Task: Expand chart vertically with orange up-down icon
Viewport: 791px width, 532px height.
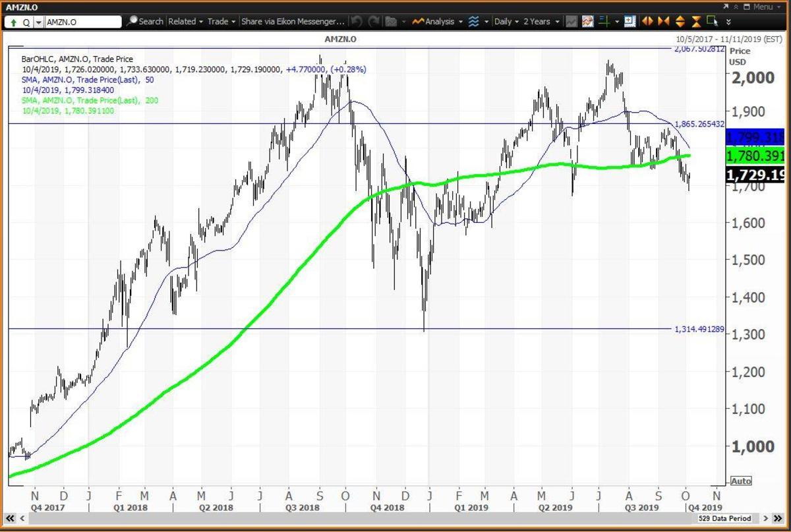Action: [x=680, y=21]
